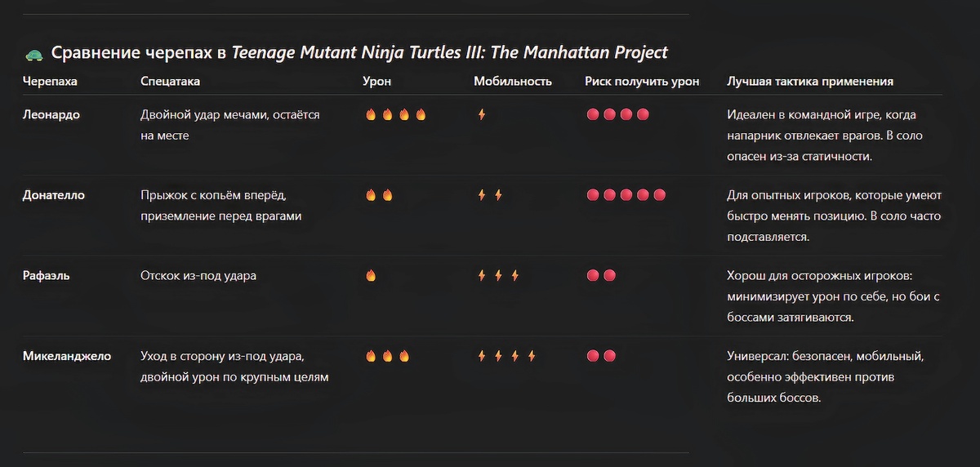
Task: Click the 'Мобильность' column header
Action: pos(513,82)
